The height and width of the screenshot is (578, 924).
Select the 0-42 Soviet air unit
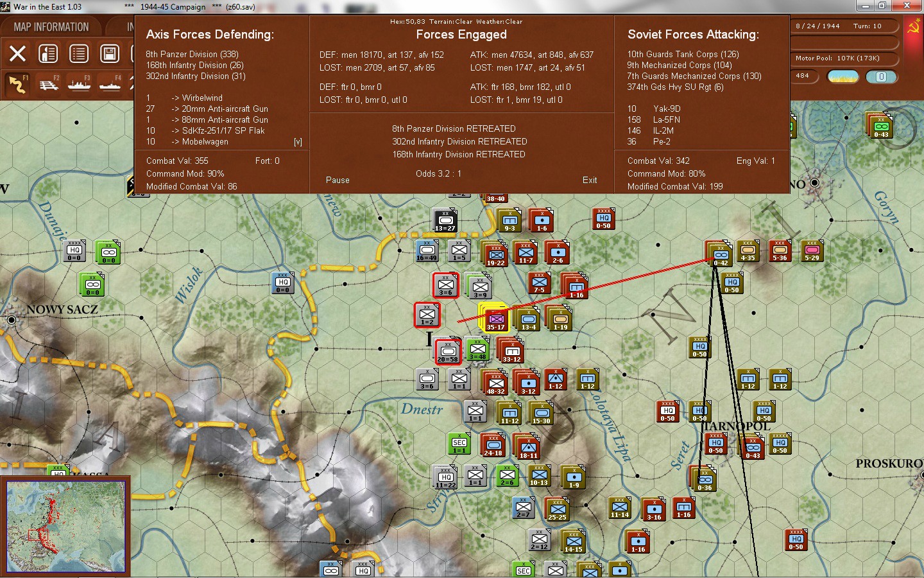720,255
